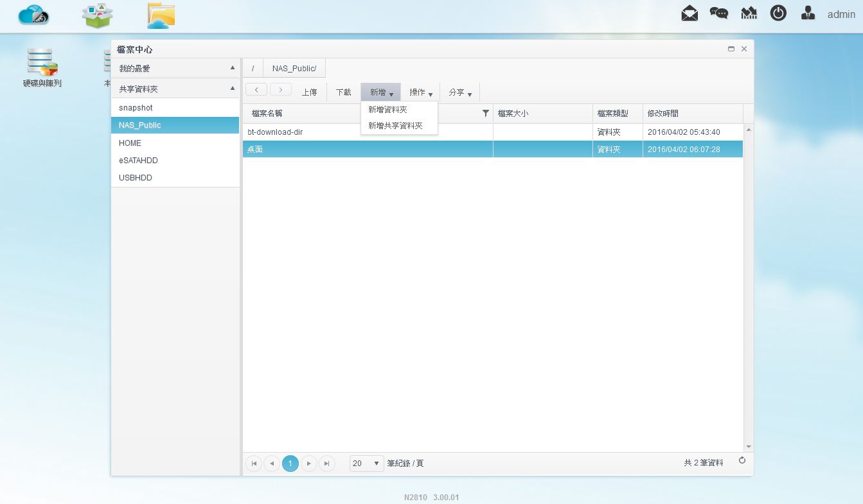Open the system monitor chart icon
Screen dimensions: 863x504
(749, 13)
